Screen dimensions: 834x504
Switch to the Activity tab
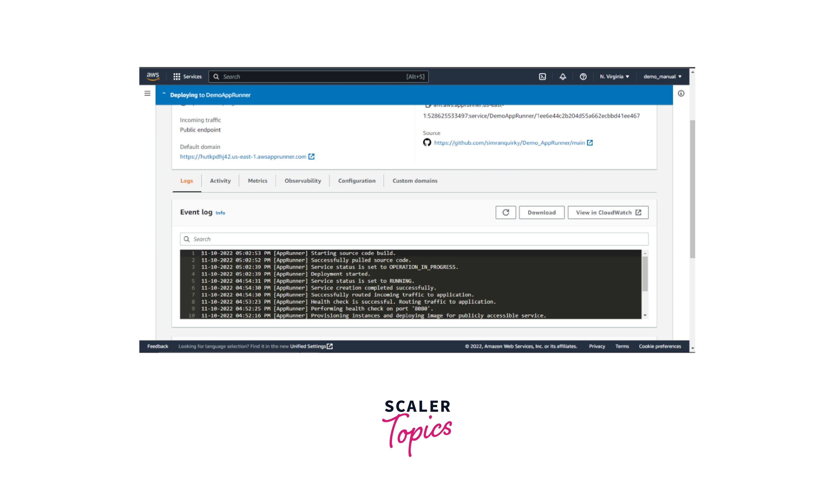220,181
